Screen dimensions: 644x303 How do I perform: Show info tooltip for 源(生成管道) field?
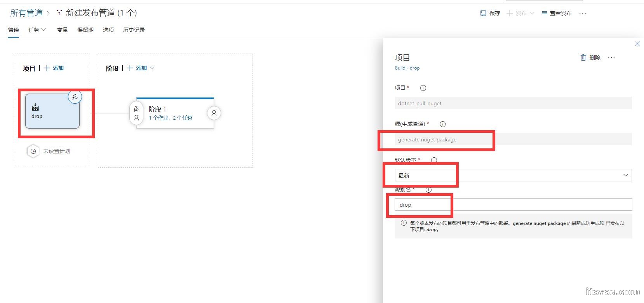442,124
